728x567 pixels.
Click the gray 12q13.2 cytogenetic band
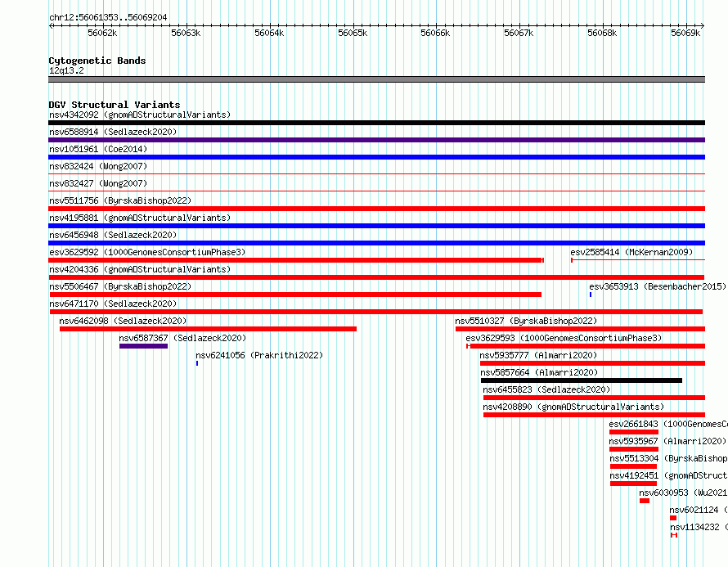pyautogui.click(x=376, y=79)
